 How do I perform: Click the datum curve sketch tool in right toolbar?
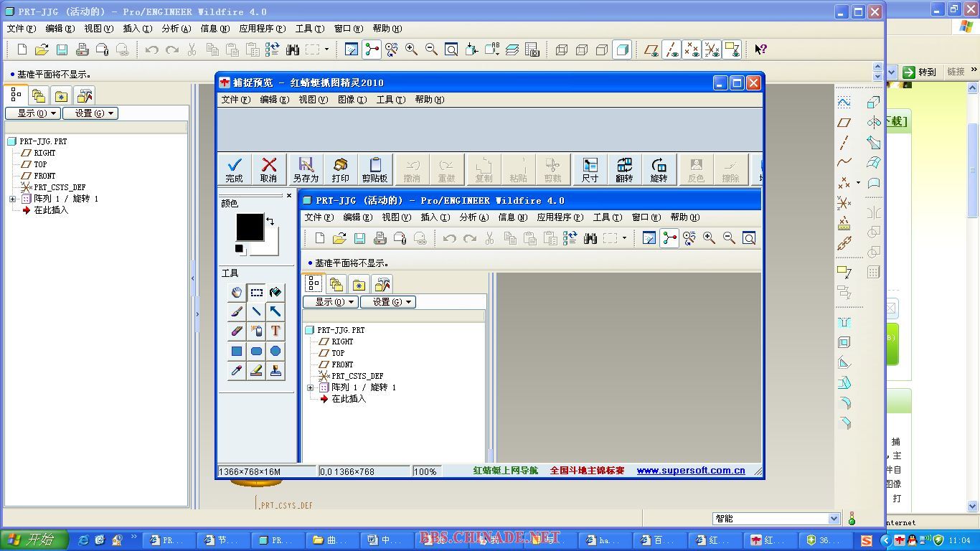(x=844, y=103)
